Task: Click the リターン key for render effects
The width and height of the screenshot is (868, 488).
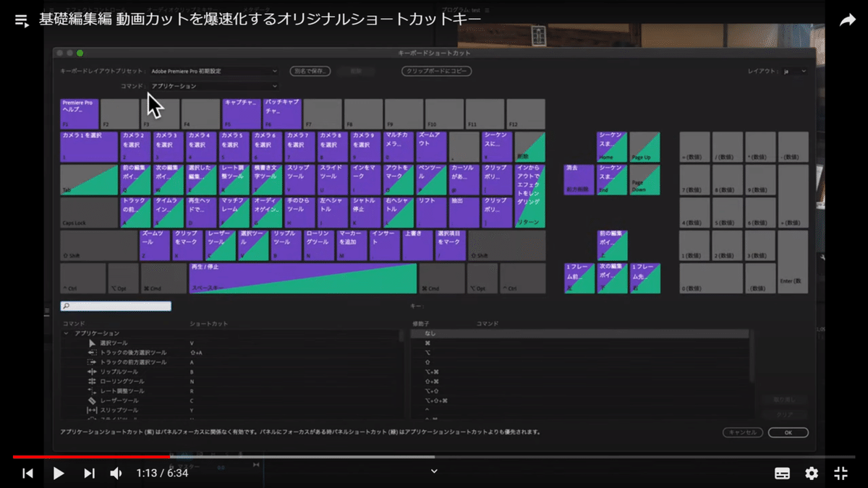Action: click(x=530, y=196)
